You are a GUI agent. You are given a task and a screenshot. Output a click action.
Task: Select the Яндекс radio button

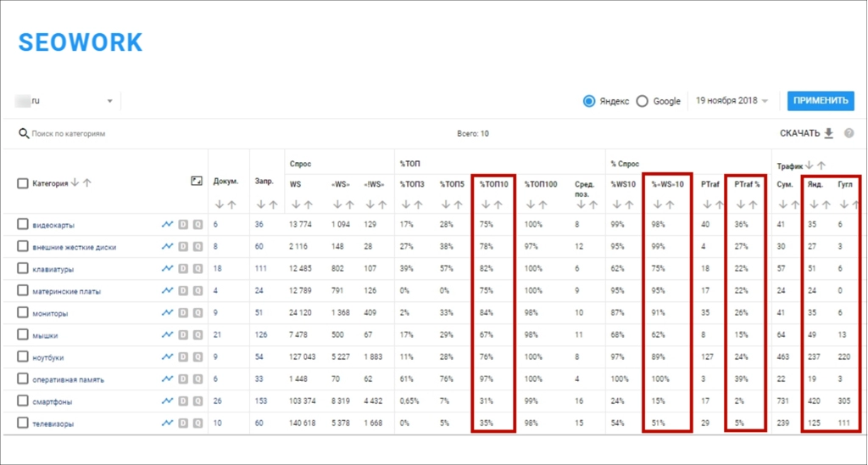click(589, 101)
